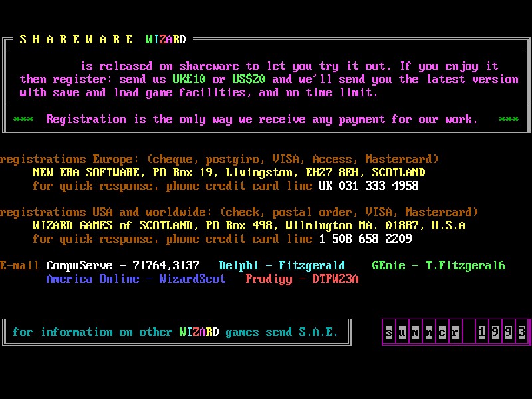Select the Delphi - Fitzgerald contact
Screen dimensions: 532x399
[282, 265]
